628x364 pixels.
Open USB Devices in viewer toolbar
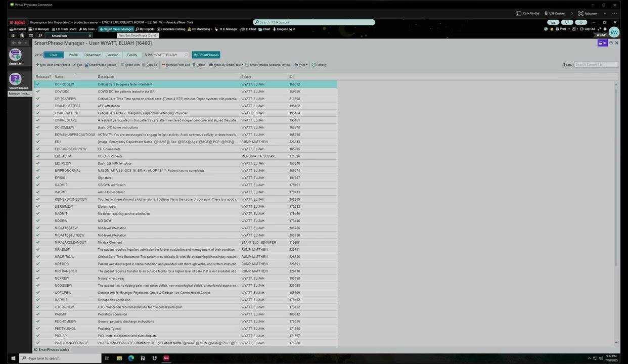(554, 14)
